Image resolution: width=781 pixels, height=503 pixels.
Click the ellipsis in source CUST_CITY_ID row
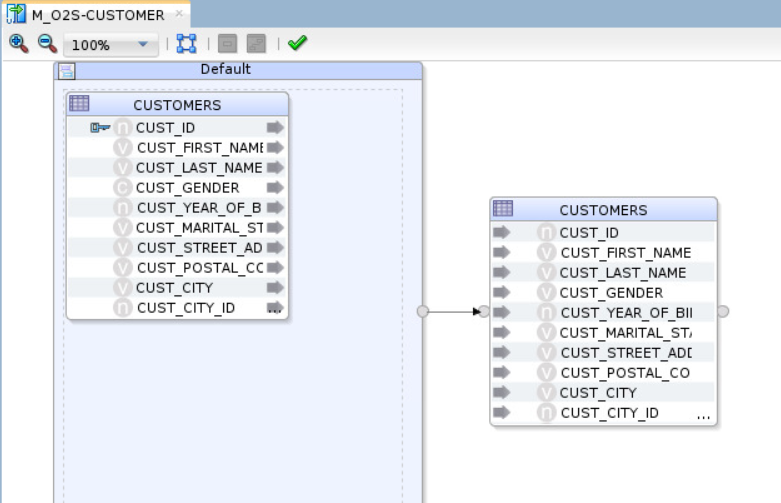coord(274,308)
